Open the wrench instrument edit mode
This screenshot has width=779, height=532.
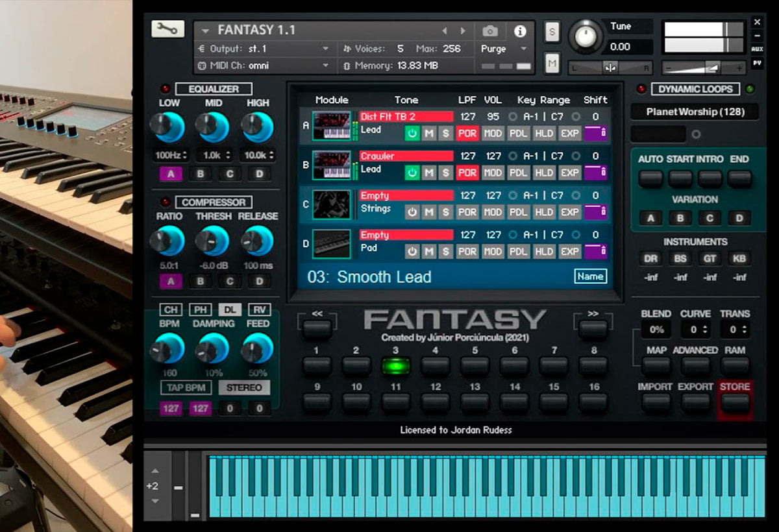(x=168, y=29)
